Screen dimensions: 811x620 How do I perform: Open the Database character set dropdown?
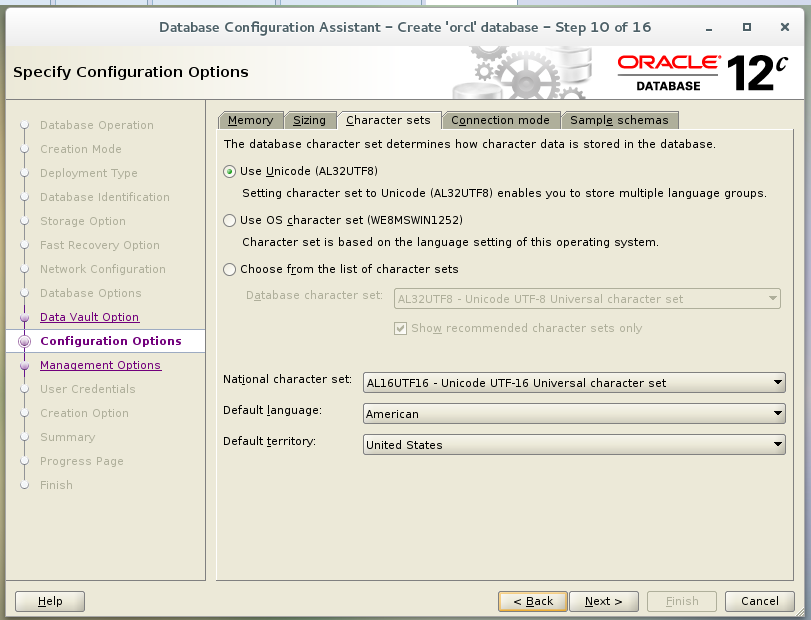(587, 299)
